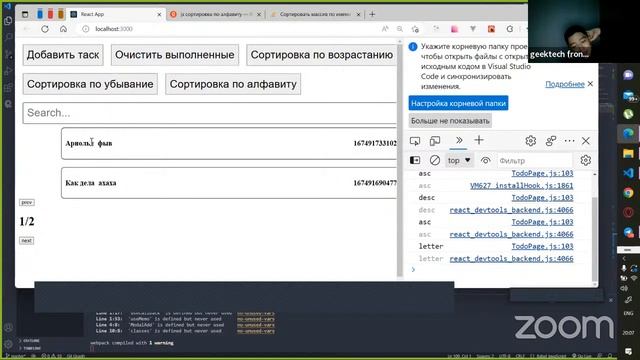Click DevTools customize feedback icon
This screenshot has width=640, height=360.
(x=551, y=141)
